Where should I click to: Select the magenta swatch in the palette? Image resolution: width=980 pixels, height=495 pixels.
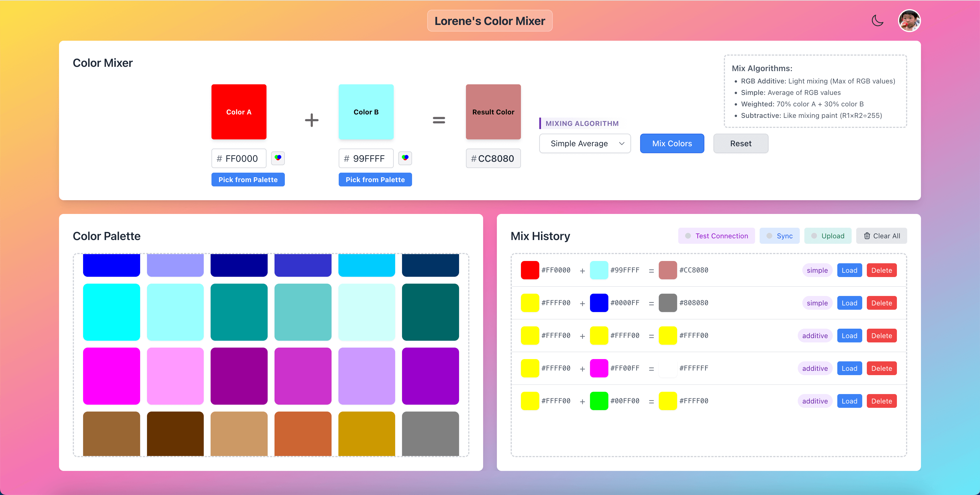coord(111,376)
